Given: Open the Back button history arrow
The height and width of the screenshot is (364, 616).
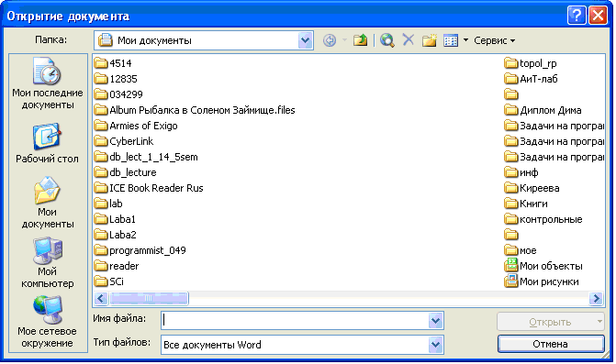Looking at the screenshot, I should pyautogui.click(x=344, y=40).
